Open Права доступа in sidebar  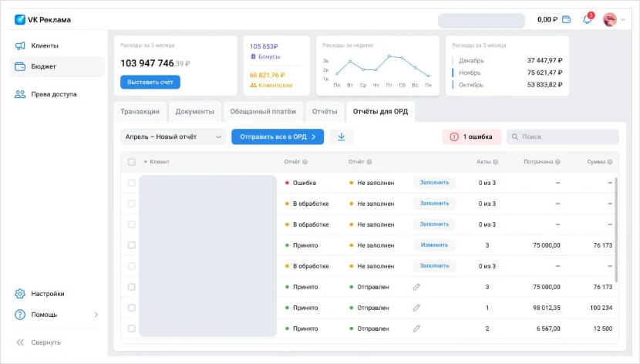point(57,94)
